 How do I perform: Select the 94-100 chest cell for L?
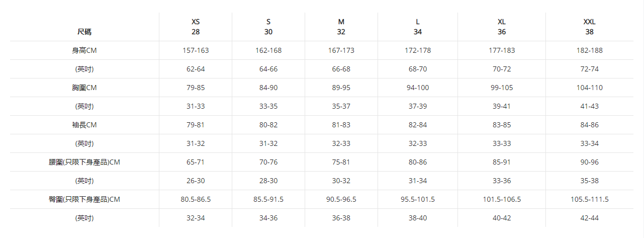click(418, 88)
